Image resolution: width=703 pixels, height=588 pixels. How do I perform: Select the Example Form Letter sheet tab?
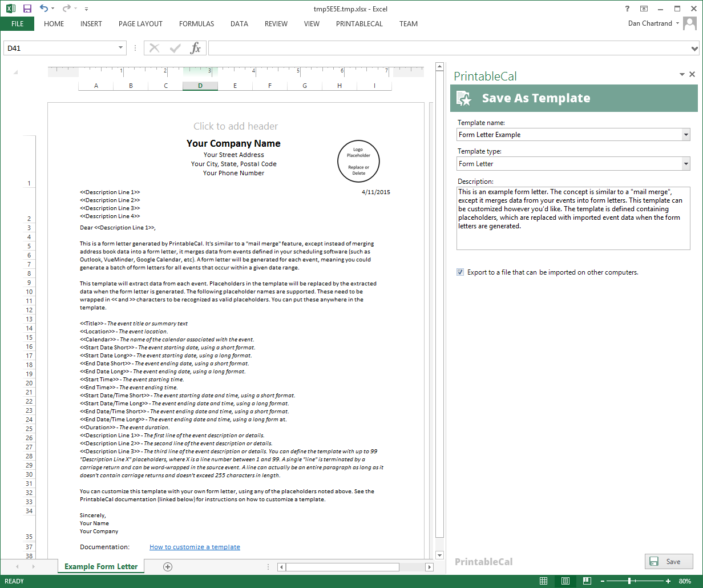click(x=101, y=566)
